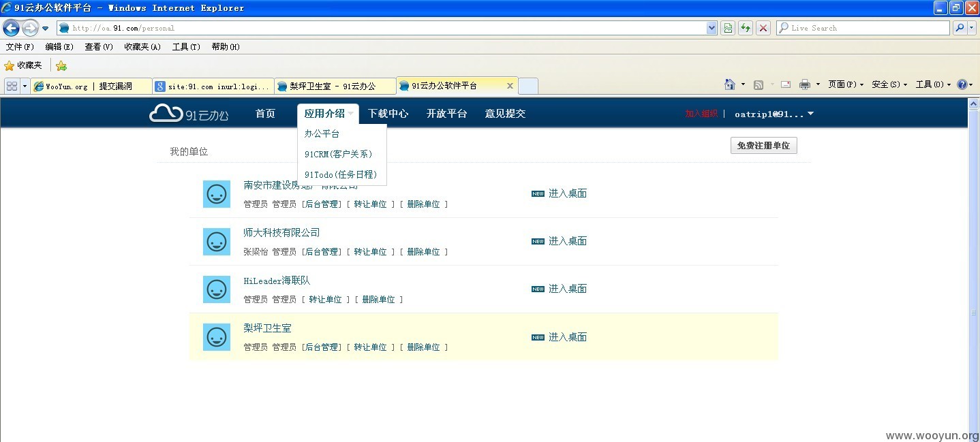Switch to the 梨坪卫生室 - 91云办公 tab

(x=335, y=86)
